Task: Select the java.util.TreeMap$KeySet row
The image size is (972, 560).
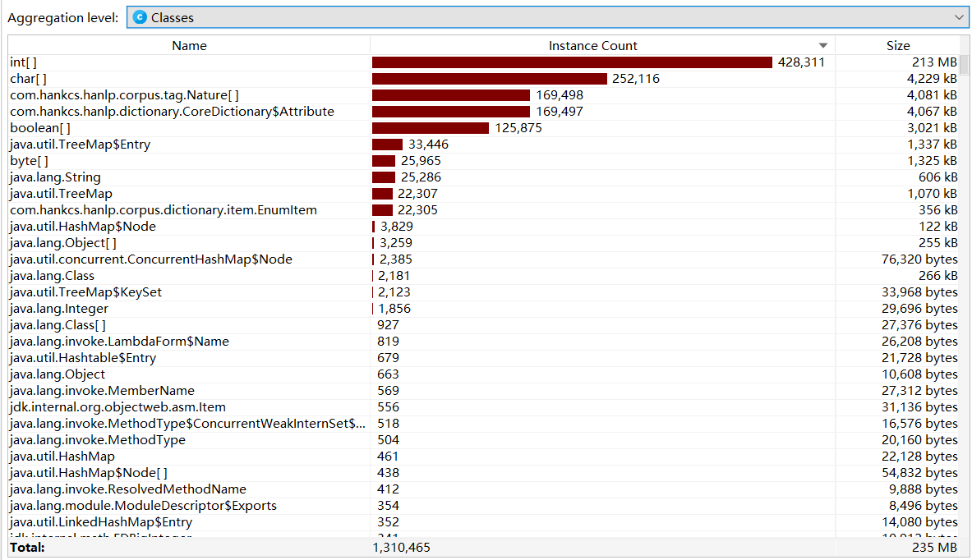Action: pos(484,291)
